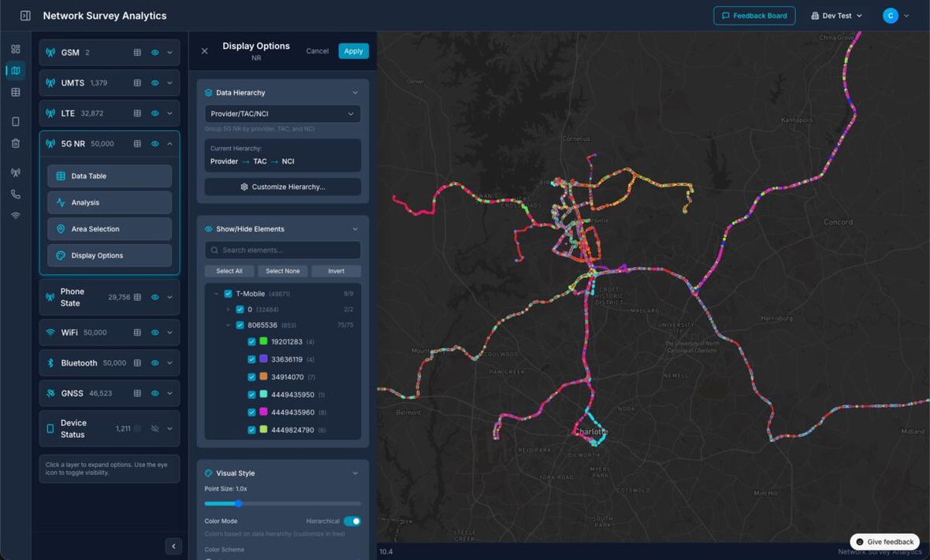Collapse the Data Hierarchy section

click(x=355, y=92)
